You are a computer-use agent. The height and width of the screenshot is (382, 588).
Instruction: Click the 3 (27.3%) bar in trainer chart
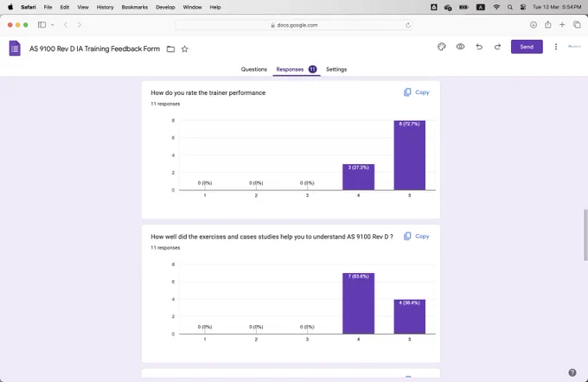(x=358, y=177)
